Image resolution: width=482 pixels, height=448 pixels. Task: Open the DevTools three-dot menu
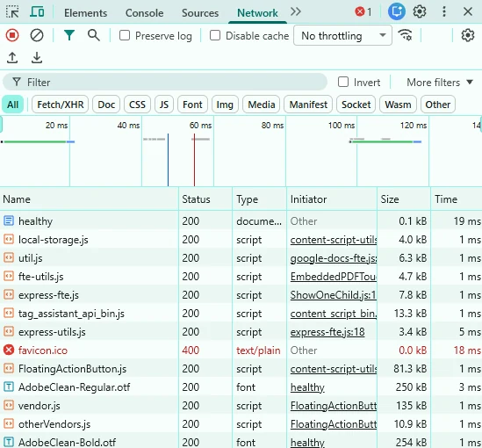(x=444, y=12)
